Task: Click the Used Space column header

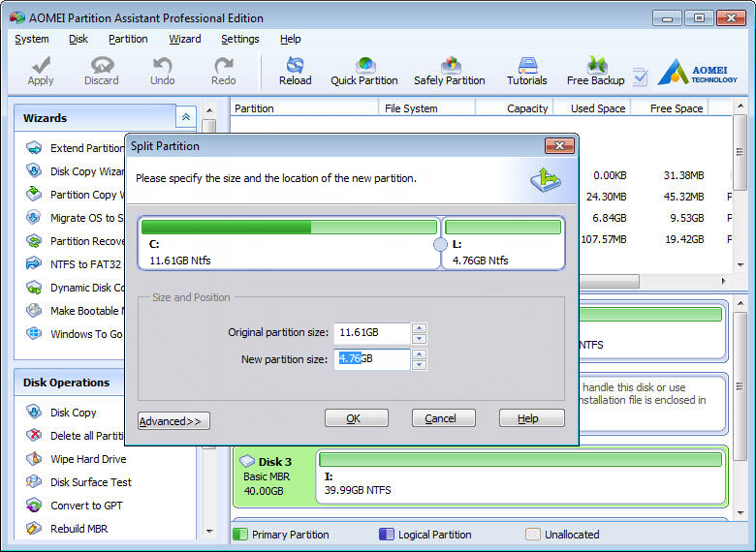Action: click(x=592, y=108)
